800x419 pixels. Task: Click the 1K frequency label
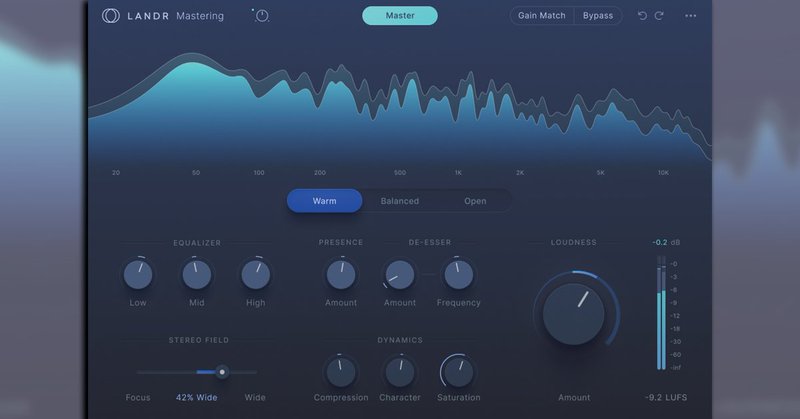(x=458, y=172)
